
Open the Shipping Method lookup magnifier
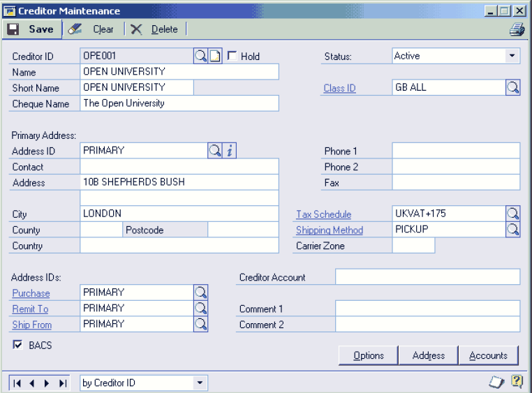512,230
